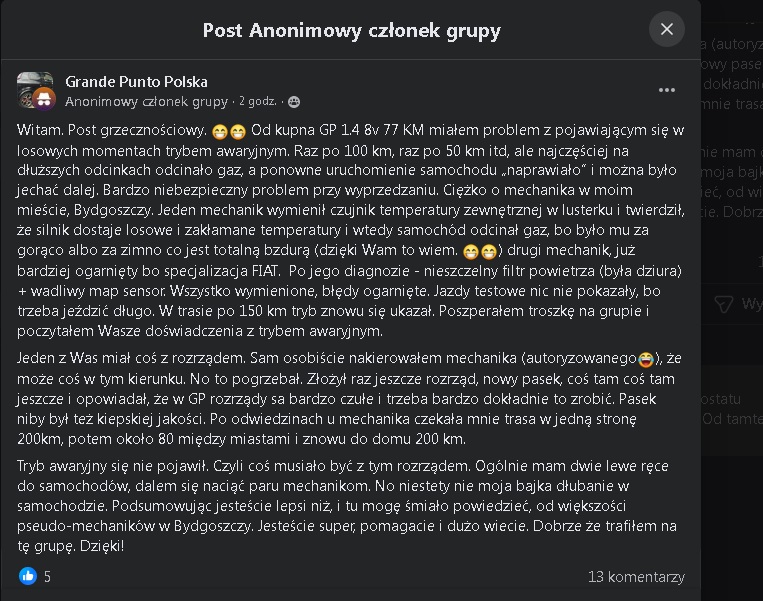Open the three-dot post options menu
The height and width of the screenshot is (601, 763).
[667, 90]
